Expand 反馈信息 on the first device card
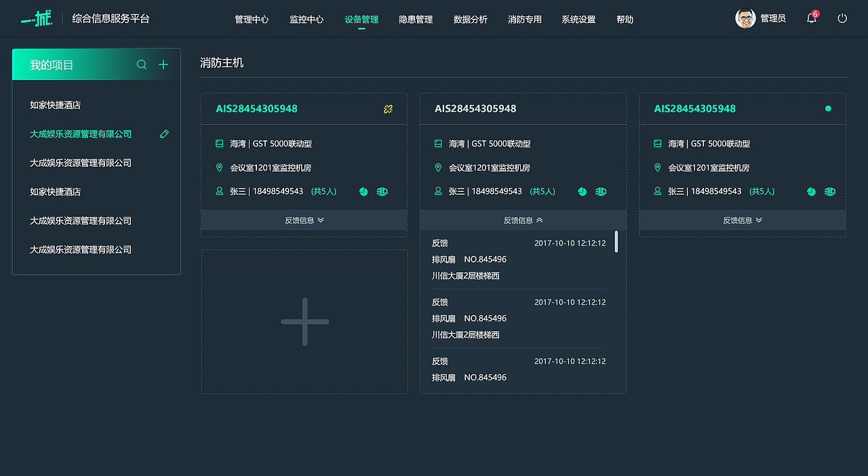 point(304,220)
